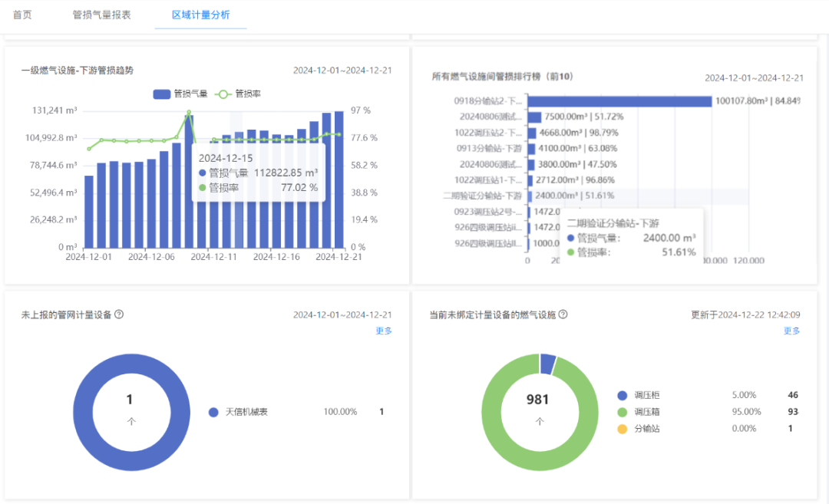Image resolution: width=829 pixels, height=504 pixels.
Task: Toggle 管损气量 legend in trend chart
Action: (180, 94)
